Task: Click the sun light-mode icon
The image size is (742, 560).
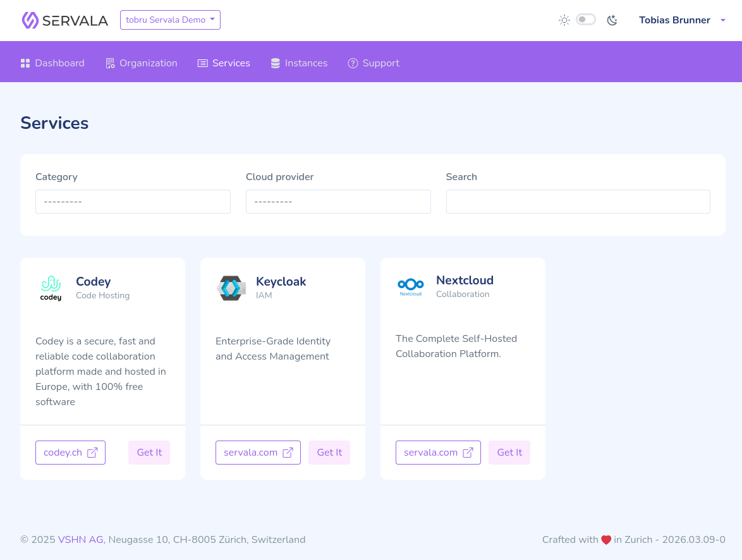Action: point(564,20)
